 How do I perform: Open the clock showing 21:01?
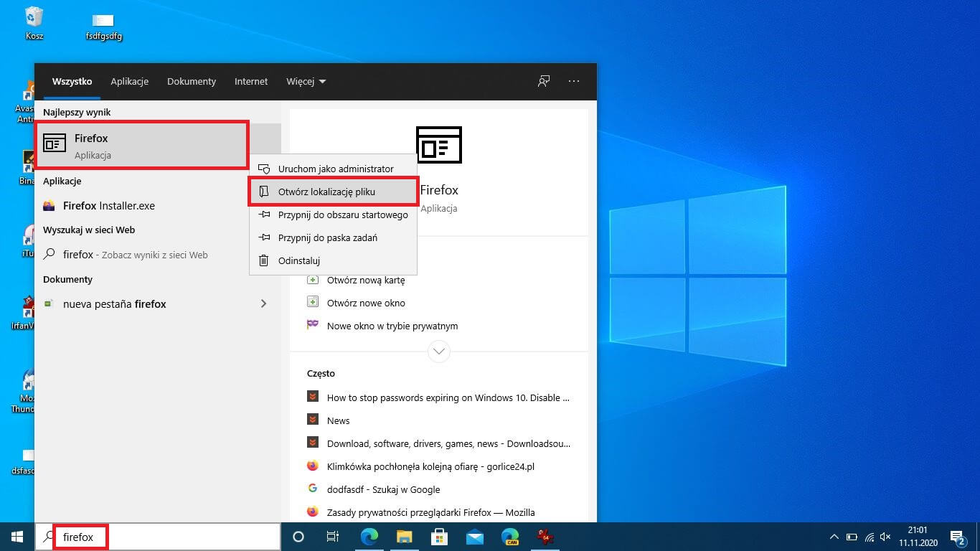[918, 537]
